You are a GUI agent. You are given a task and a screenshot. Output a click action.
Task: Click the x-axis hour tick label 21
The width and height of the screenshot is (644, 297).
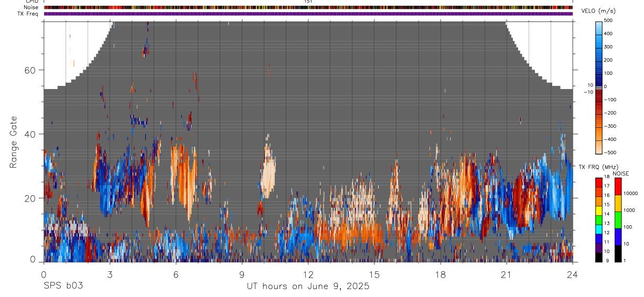506,274
